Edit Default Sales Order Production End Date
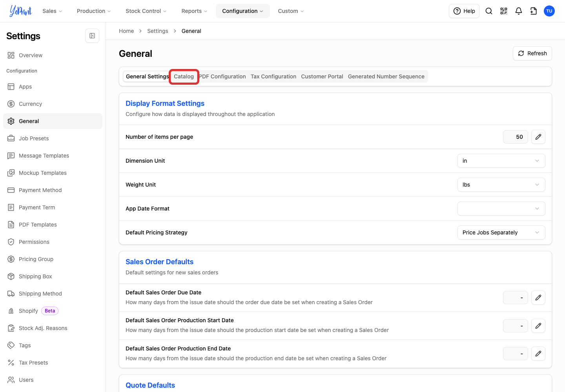This screenshot has width=565, height=392. [538, 354]
